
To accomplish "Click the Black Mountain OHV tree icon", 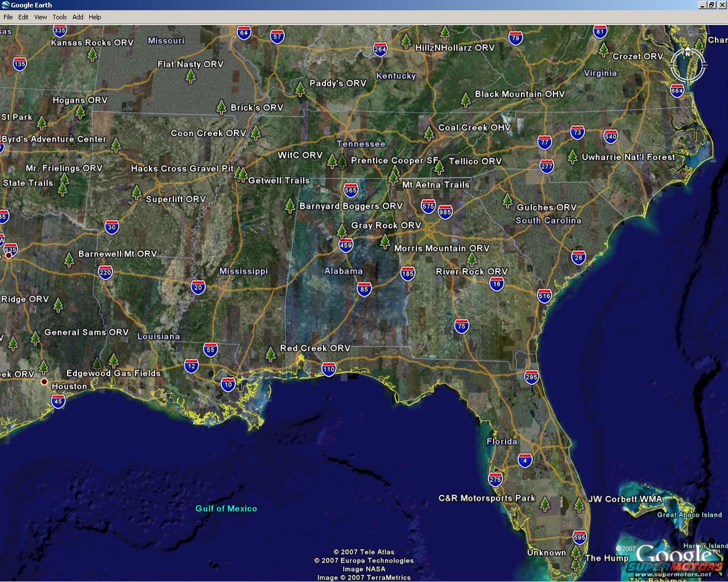I will (x=466, y=100).
